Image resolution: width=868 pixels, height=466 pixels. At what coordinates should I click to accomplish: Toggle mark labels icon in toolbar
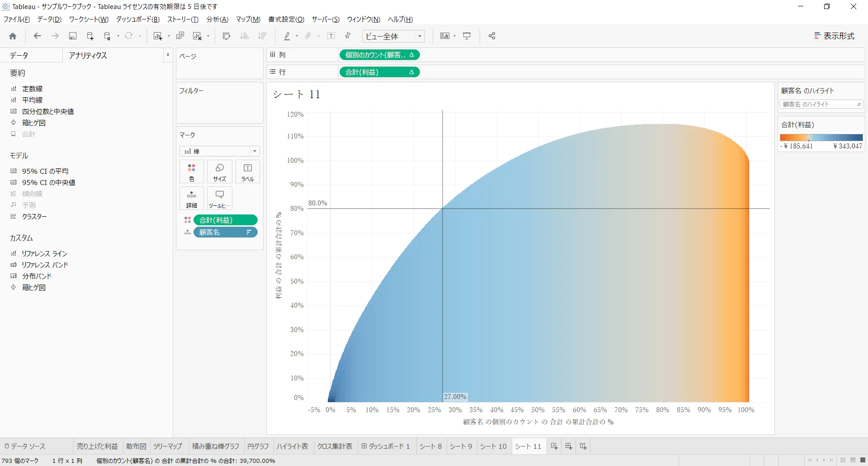click(331, 36)
